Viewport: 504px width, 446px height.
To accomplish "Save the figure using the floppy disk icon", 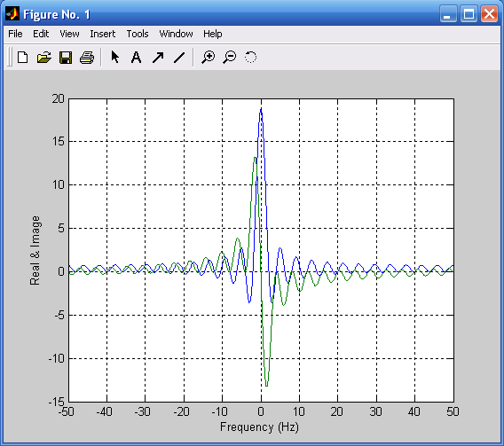I will pos(66,58).
